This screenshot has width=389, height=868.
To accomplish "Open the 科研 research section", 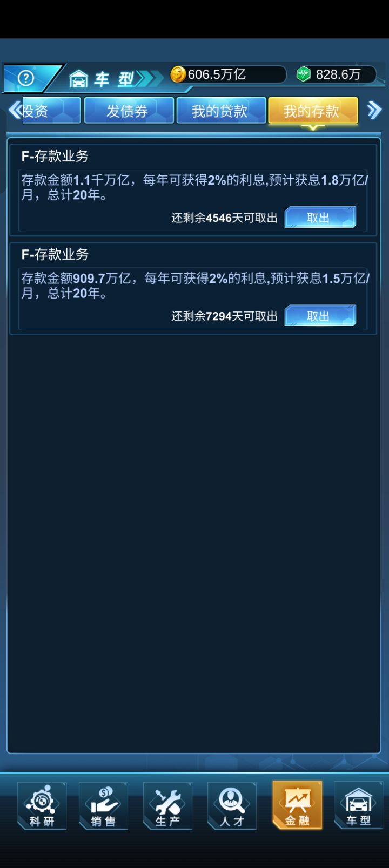I will point(42,806).
